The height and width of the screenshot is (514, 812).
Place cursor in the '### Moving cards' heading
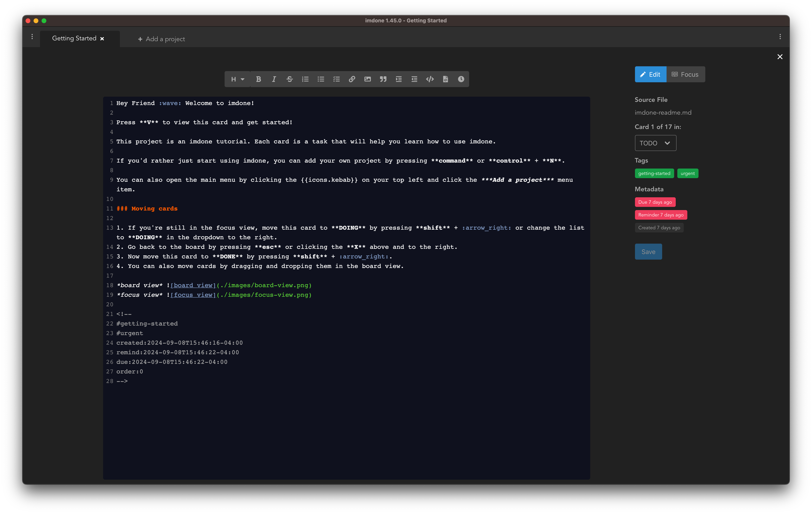point(147,209)
